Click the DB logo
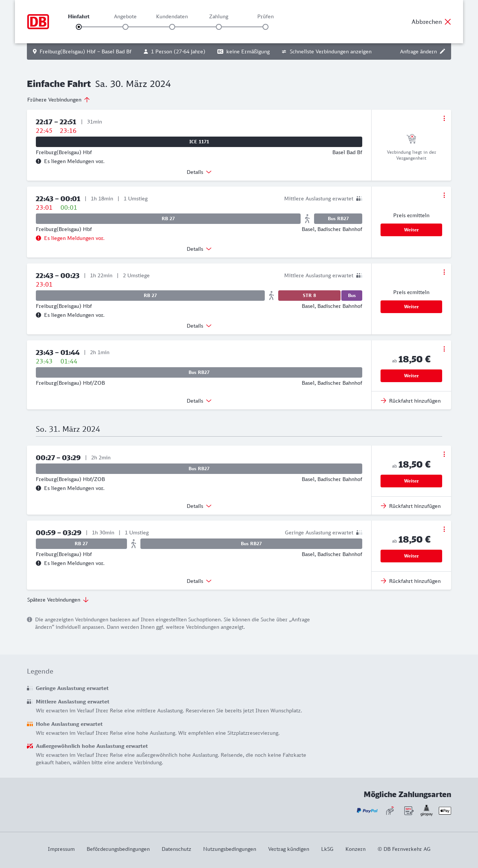This screenshot has width=478, height=868. click(x=38, y=22)
